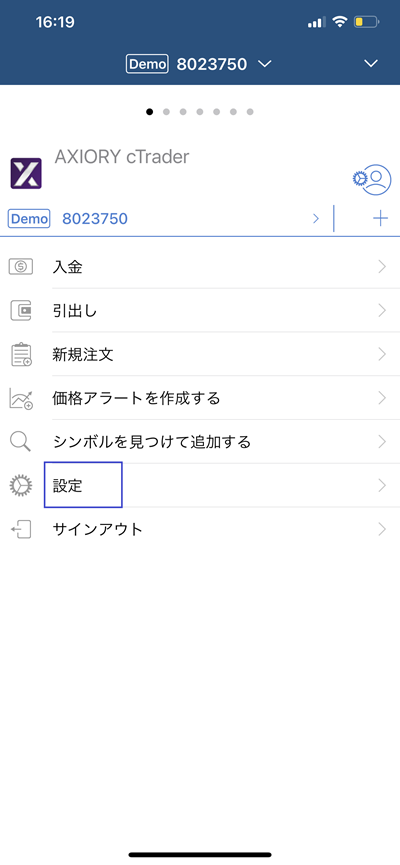Tap サインアウト to sign out

(x=200, y=530)
